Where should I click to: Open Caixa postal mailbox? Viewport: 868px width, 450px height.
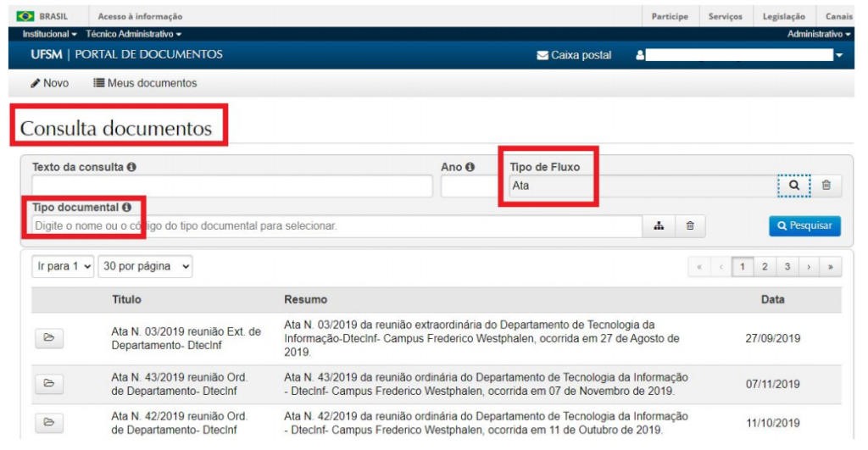(574, 55)
